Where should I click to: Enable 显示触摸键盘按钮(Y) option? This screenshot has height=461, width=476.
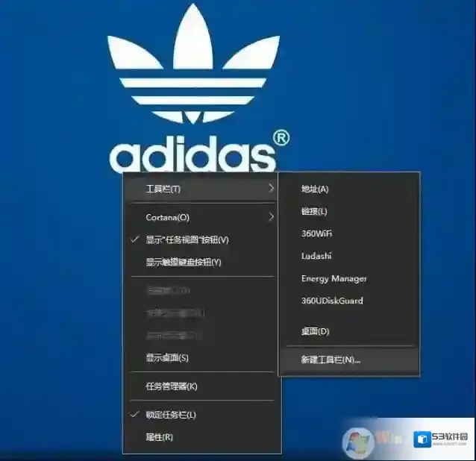coord(184,262)
